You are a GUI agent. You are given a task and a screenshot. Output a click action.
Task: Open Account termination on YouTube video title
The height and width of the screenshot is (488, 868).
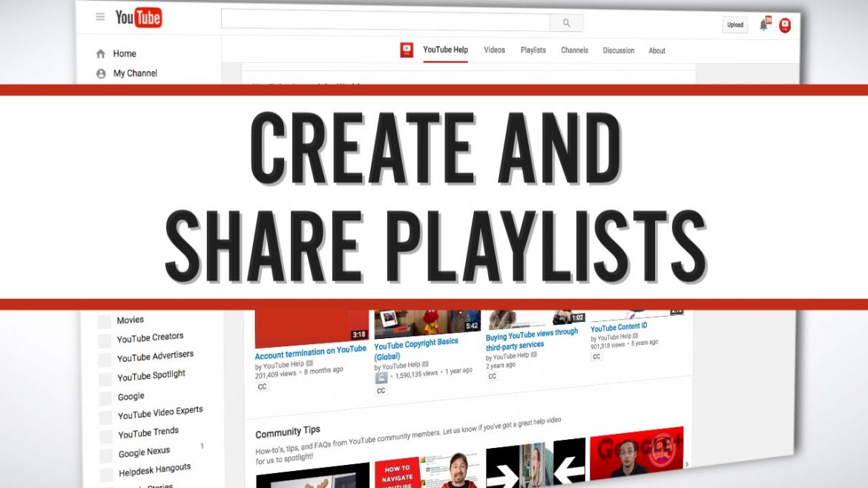[311, 352]
